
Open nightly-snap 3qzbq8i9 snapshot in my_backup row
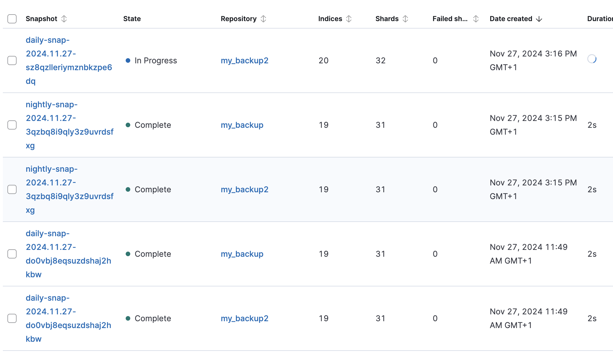pyautogui.click(x=69, y=125)
